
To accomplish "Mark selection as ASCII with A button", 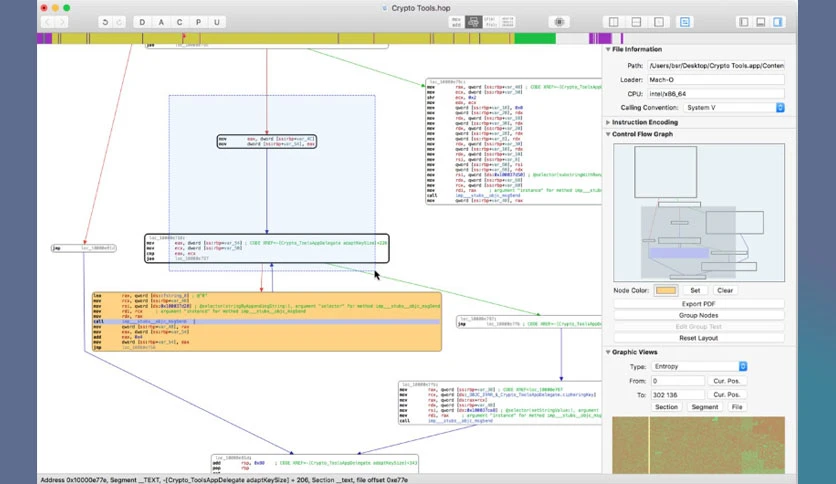I will coord(161,22).
